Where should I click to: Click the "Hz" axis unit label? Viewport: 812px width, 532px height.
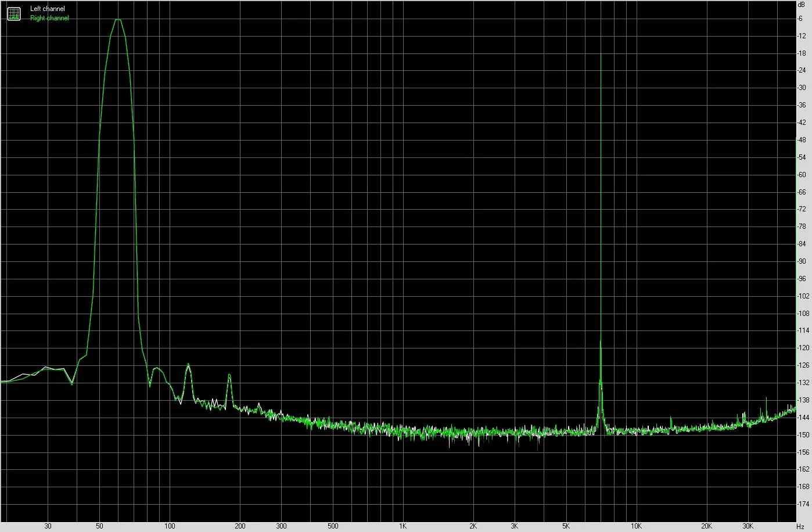point(801,526)
